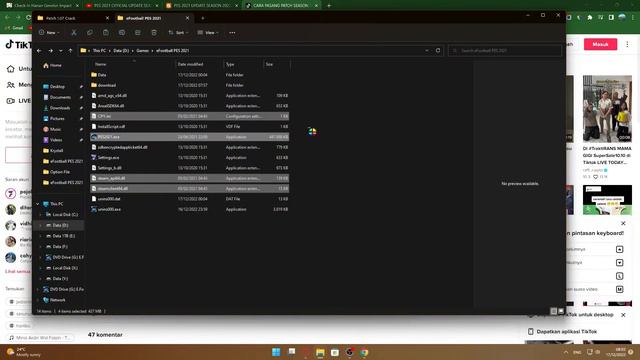
Task: Click Games in the address breadcrumb
Action: point(142,51)
